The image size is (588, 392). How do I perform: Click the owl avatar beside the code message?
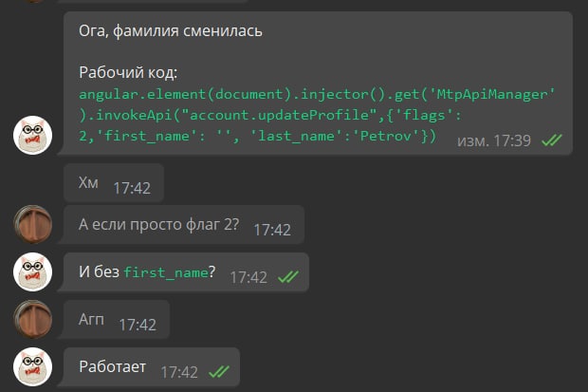click(32, 135)
